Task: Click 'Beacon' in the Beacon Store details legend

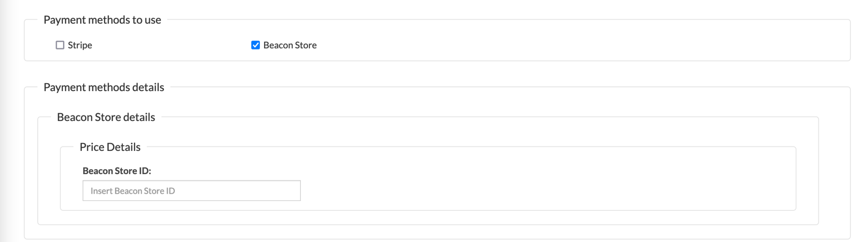Action: pos(75,117)
